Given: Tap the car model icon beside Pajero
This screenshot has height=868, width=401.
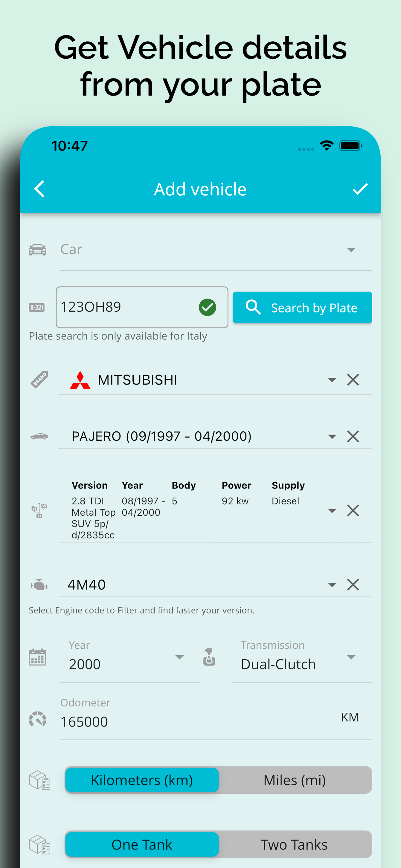Looking at the screenshot, I should pyautogui.click(x=39, y=436).
